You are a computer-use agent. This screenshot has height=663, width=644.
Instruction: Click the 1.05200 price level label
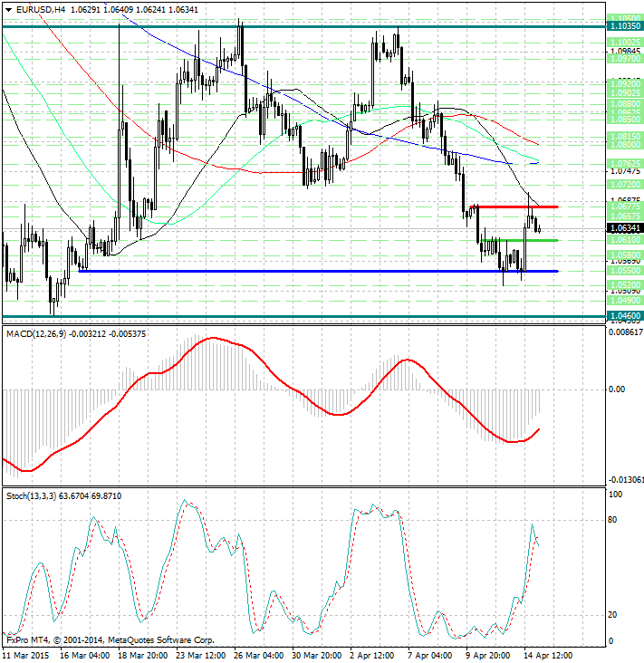tap(625, 285)
